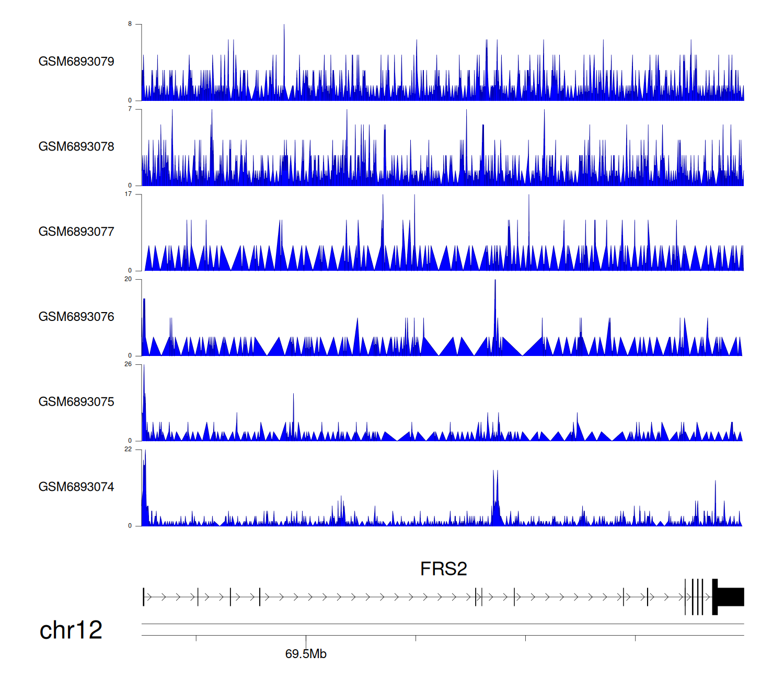Viewport: 784px width, 690px height.
Task: Click the GSM6893079 track label
Action: pos(76,62)
